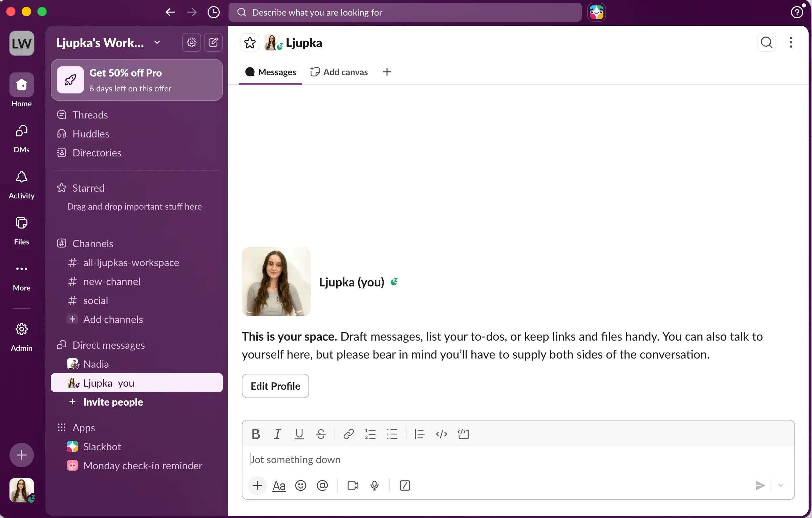Toggle bulleted list formatting
Viewport: 812px width, 518px height.
392,434
